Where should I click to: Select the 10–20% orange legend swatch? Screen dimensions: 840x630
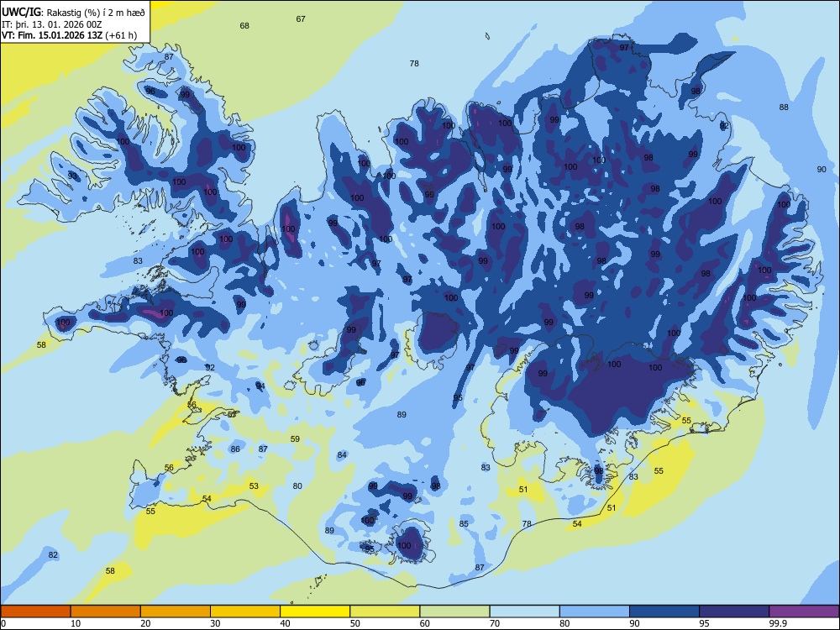[x=106, y=612]
